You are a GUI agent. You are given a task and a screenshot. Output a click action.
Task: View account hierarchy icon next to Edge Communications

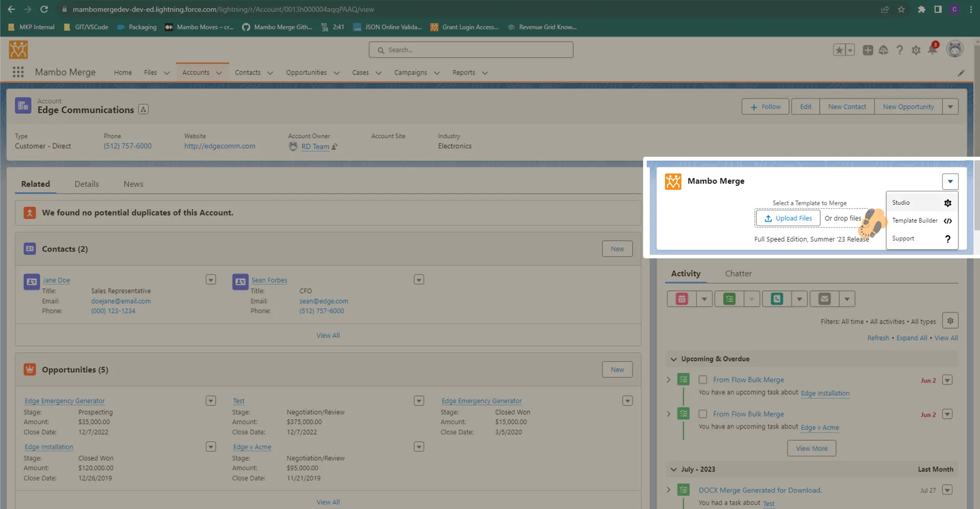[x=143, y=109]
